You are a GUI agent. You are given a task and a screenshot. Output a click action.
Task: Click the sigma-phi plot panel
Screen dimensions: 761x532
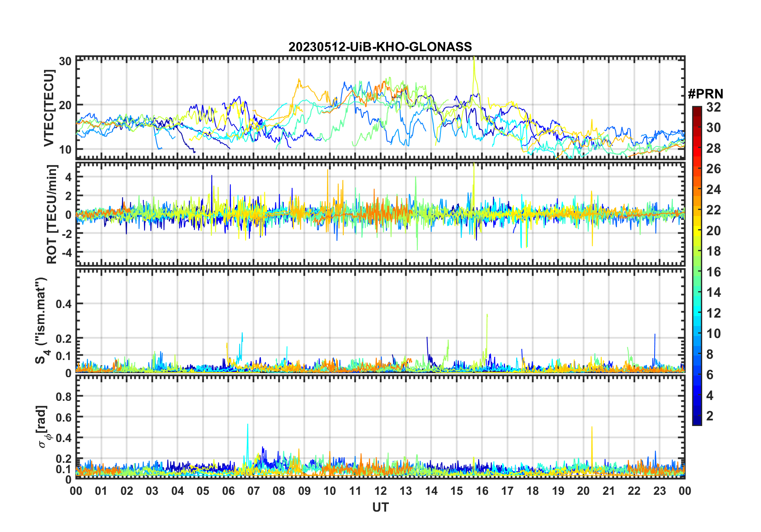pyautogui.click(x=380, y=427)
